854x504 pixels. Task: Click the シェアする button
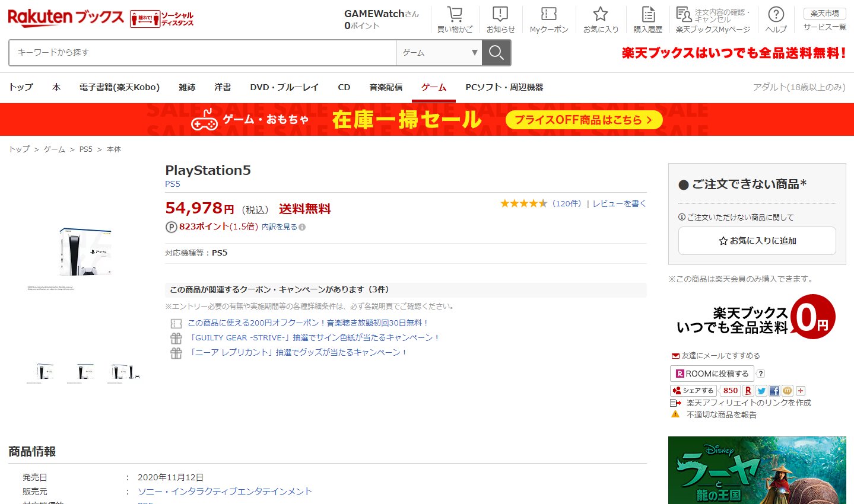pos(693,391)
